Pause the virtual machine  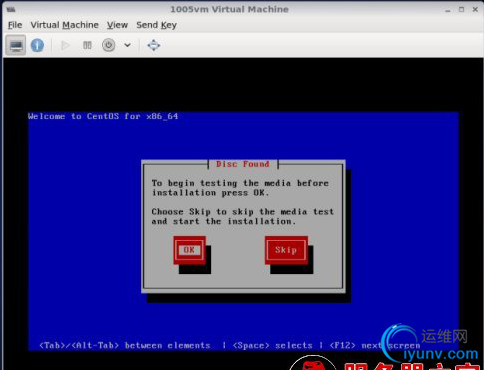[87, 45]
